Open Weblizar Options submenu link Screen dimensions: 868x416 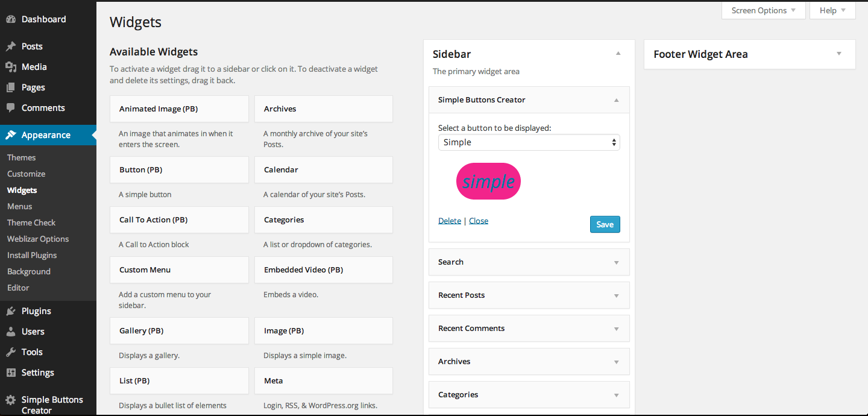pyautogui.click(x=38, y=239)
